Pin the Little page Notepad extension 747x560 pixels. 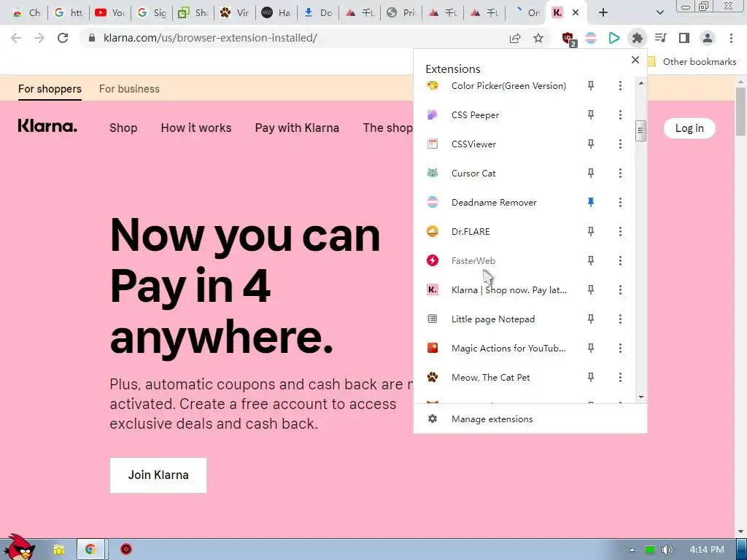(x=591, y=319)
